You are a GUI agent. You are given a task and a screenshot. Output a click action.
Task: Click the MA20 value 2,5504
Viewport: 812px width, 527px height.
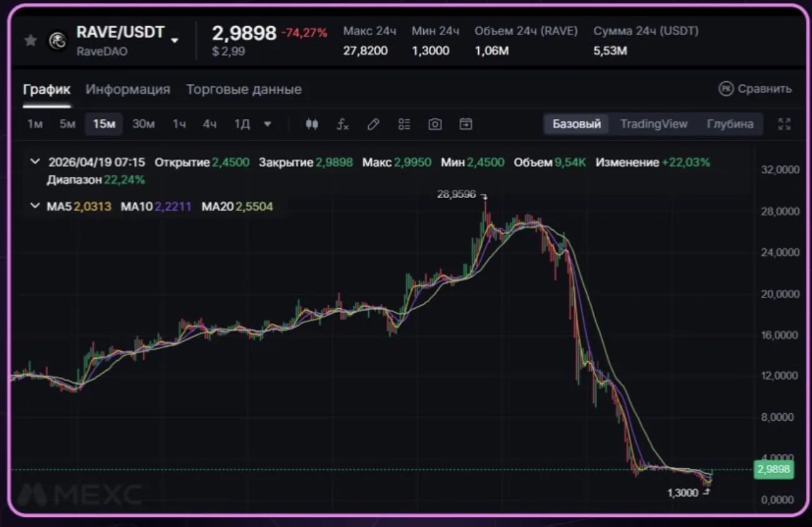click(254, 206)
